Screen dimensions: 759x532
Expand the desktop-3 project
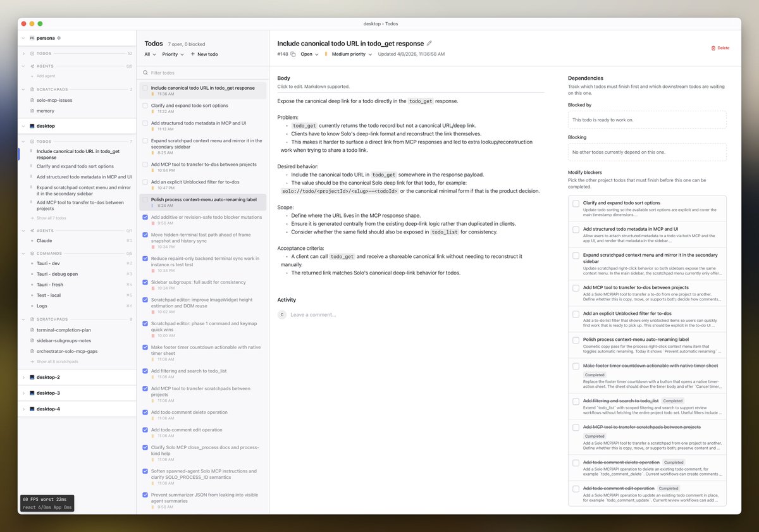pyautogui.click(x=23, y=393)
